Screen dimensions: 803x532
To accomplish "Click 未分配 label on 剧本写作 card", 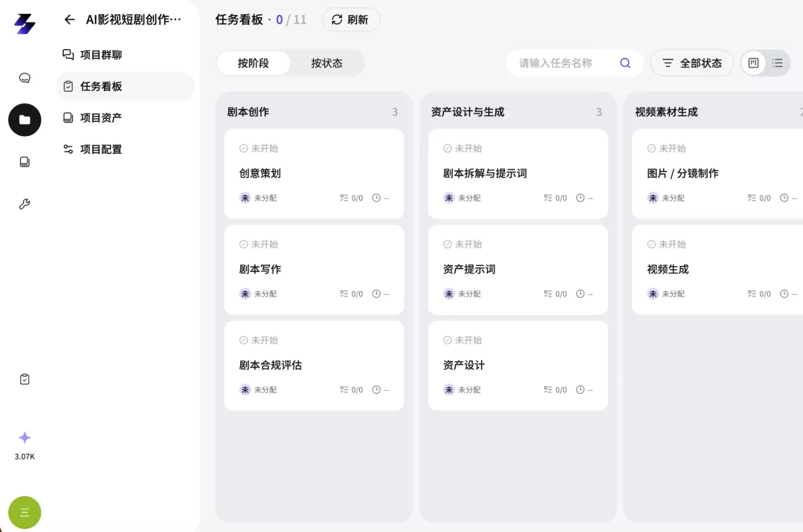I will [x=265, y=293].
